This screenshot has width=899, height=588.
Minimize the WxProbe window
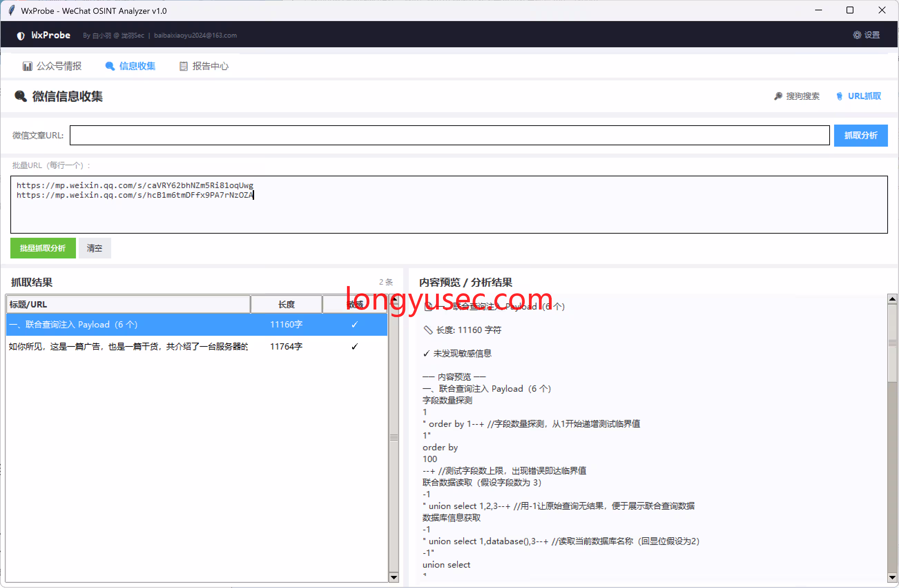(x=818, y=10)
